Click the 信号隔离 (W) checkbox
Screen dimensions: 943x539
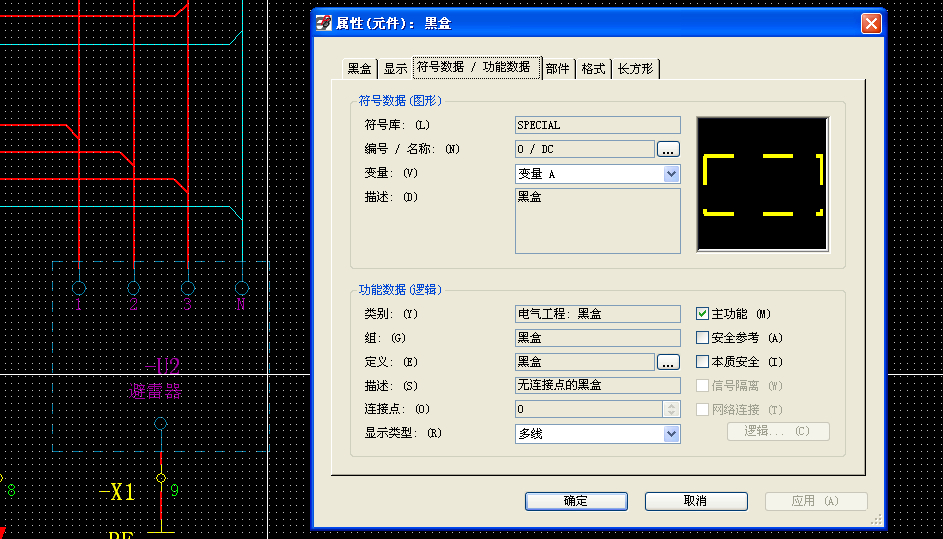point(702,386)
